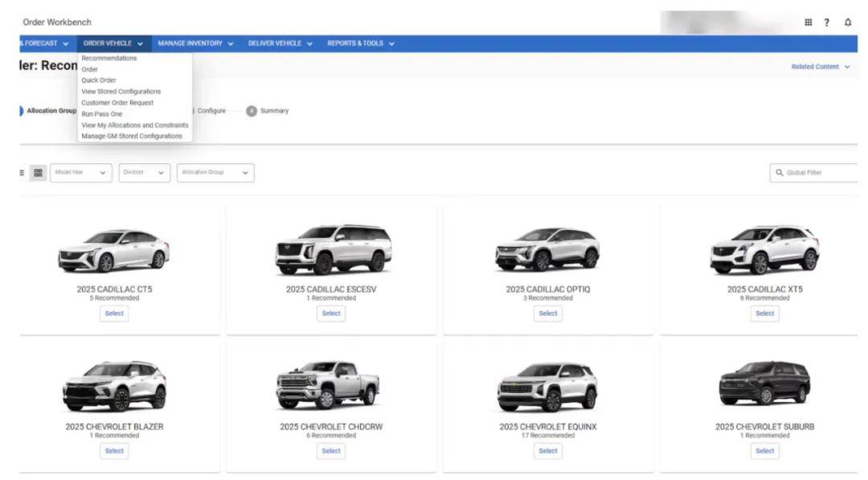Image resolution: width=868 pixels, height=480 pixels.
Task: Select the 2025 Chevrolet SUBURB
Action: tap(765, 451)
